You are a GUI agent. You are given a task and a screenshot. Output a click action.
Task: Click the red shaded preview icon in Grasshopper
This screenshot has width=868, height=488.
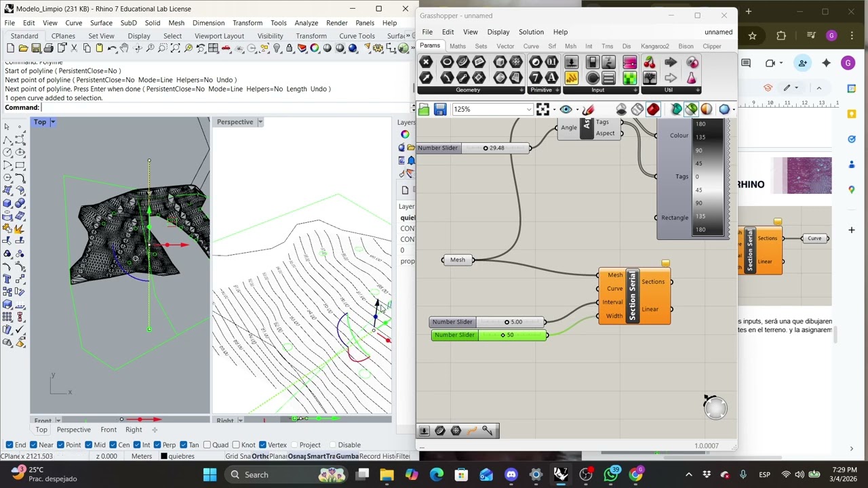click(x=653, y=109)
